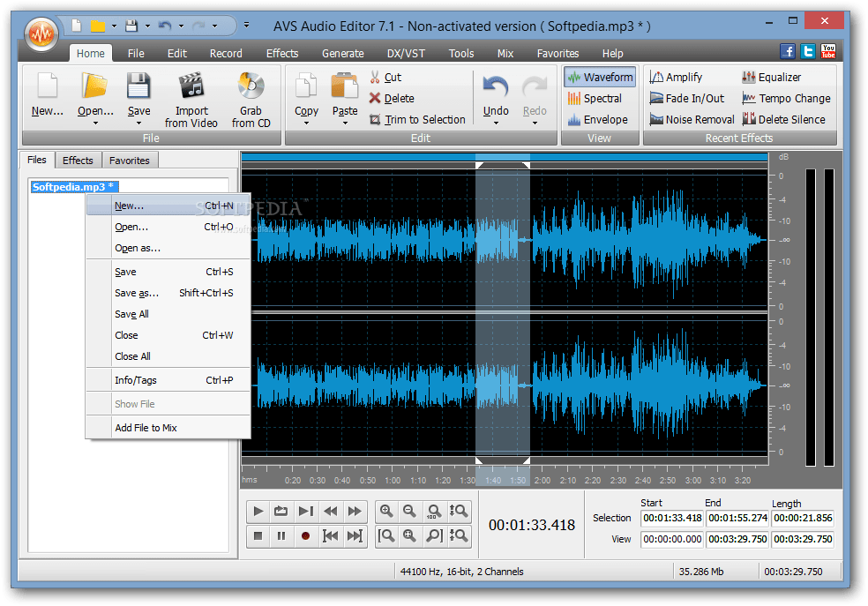Open the Facebook page icon

pos(788,51)
